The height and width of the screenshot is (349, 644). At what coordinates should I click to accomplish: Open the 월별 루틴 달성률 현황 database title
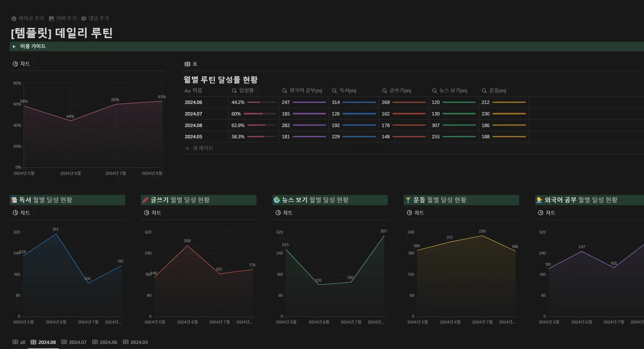[x=221, y=80]
